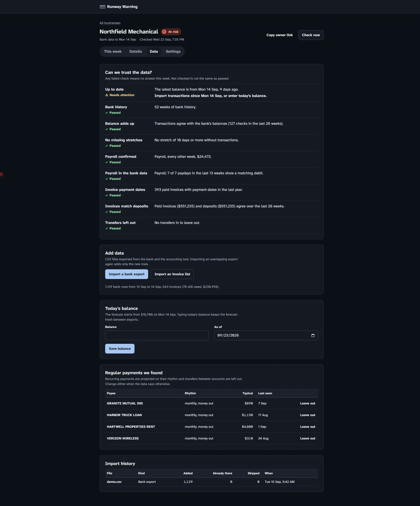420x506 pixels.
Task: Click Import an invoice list
Action: (172, 274)
